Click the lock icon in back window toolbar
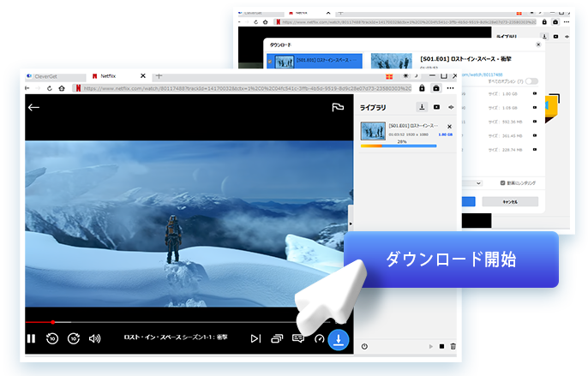Image resolution: width=588 pixels, height=376 pixels. coord(544,22)
